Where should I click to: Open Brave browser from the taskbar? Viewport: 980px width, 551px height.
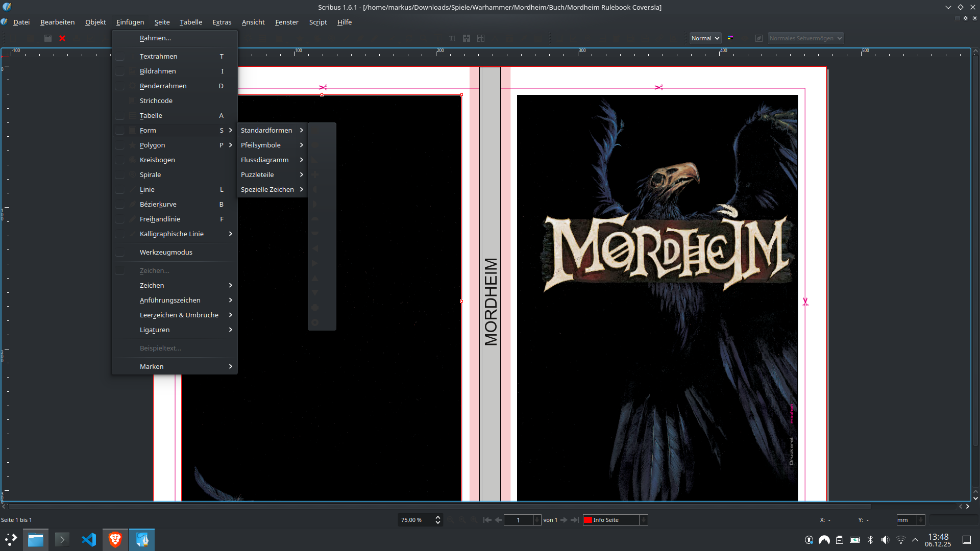[115, 540]
